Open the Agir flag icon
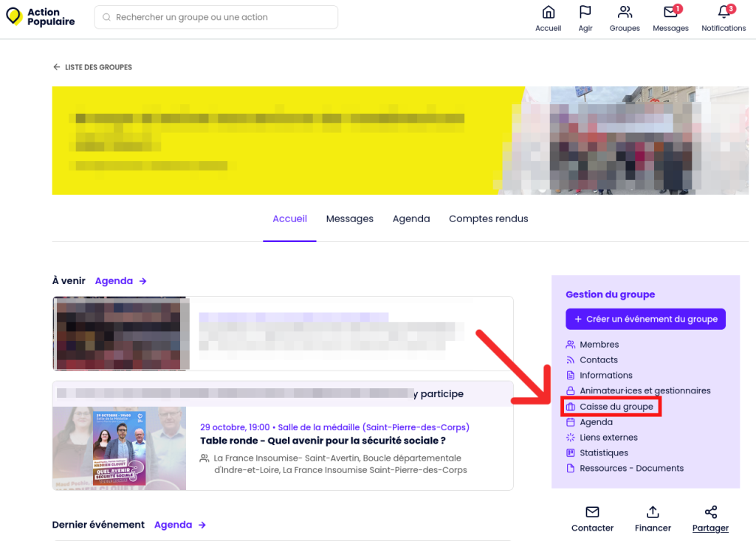This screenshot has height=541, width=756. point(585,12)
